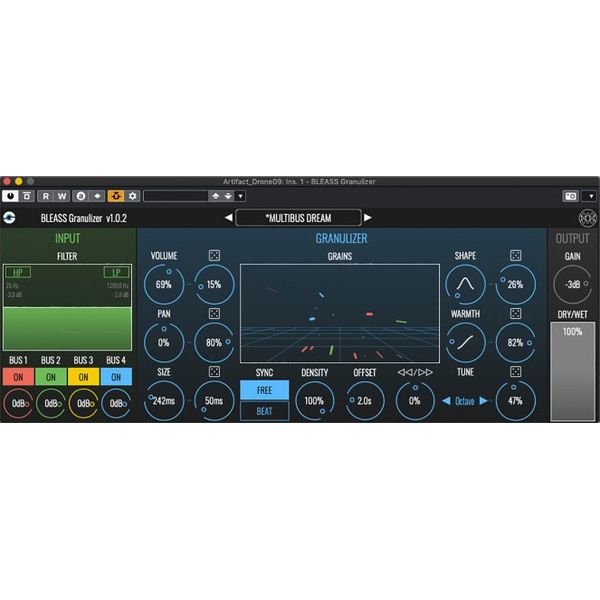Click the BUS 3 yellow 0dB level knob
This screenshot has height=600, width=600.
click(x=83, y=403)
